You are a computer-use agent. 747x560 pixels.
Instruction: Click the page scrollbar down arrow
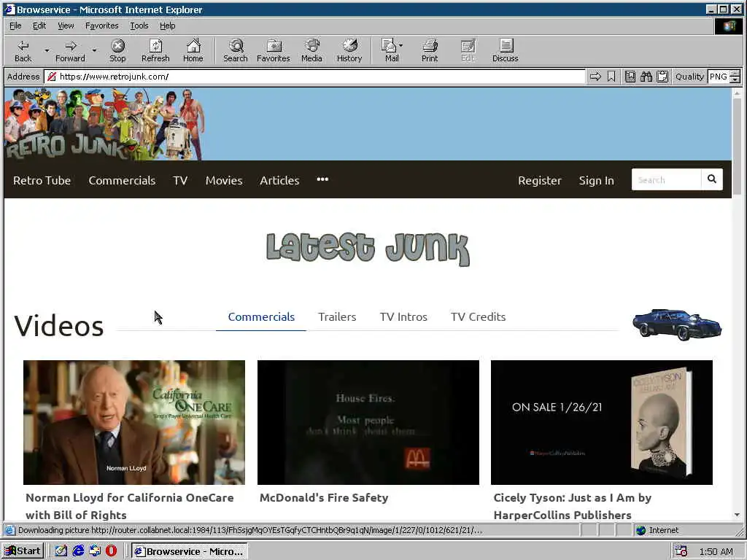(737, 514)
